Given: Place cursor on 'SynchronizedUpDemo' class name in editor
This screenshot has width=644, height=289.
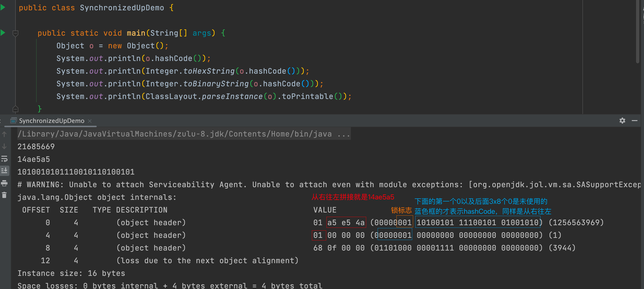Looking at the screenshot, I should (x=122, y=8).
